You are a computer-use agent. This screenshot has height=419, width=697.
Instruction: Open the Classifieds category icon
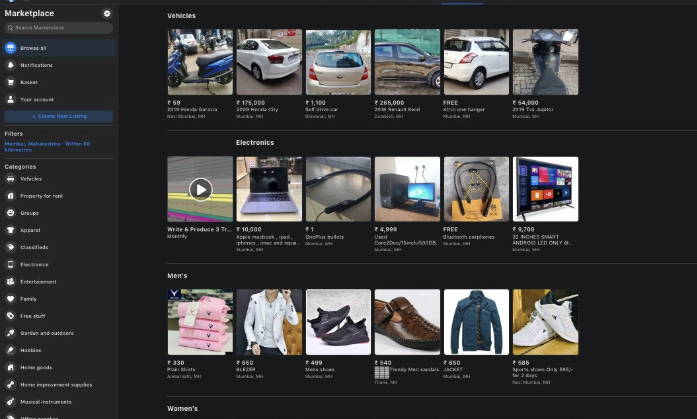pyautogui.click(x=11, y=247)
